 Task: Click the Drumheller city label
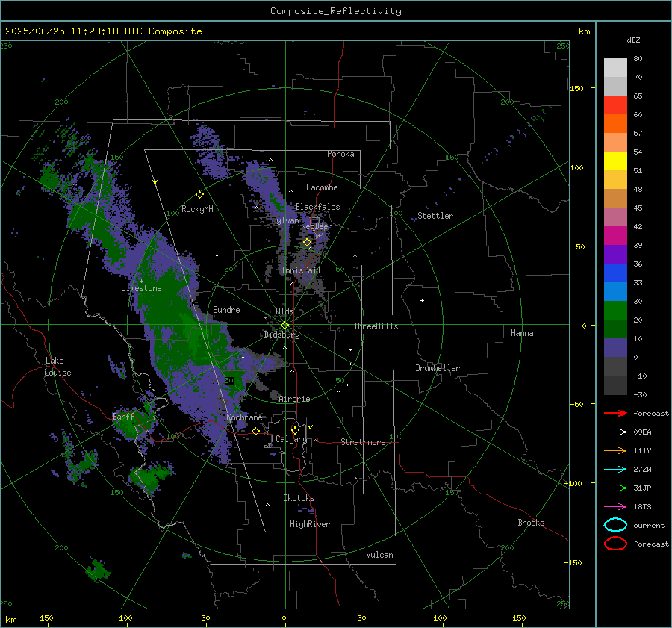(x=438, y=368)
